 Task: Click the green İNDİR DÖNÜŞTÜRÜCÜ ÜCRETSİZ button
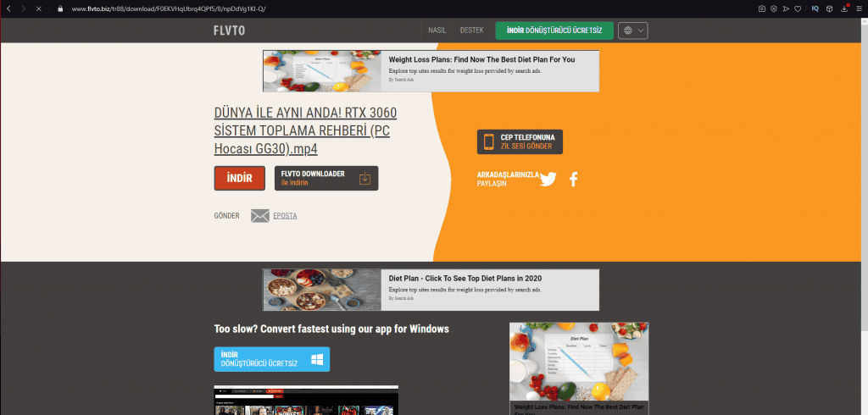coord(554,30)
